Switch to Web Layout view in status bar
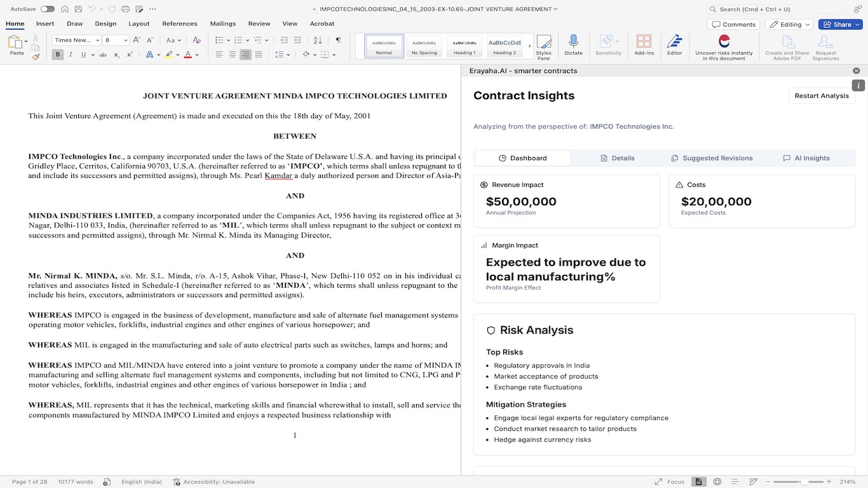This screenshot has height=488, width=868. point(717,482)
